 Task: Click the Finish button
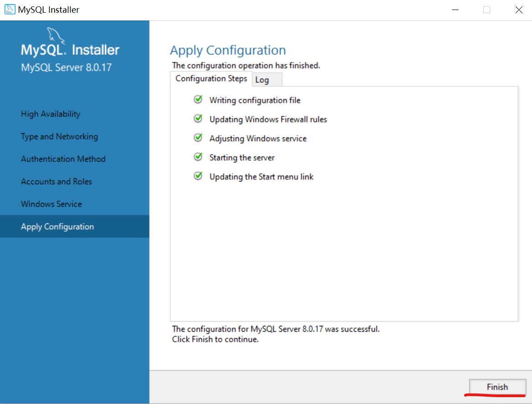497,387
